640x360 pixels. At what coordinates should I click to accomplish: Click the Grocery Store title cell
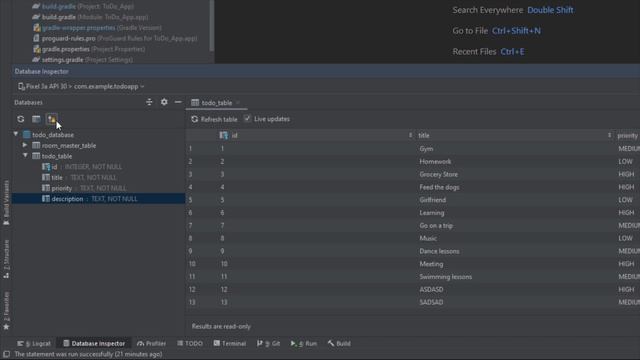click(438, 174)
